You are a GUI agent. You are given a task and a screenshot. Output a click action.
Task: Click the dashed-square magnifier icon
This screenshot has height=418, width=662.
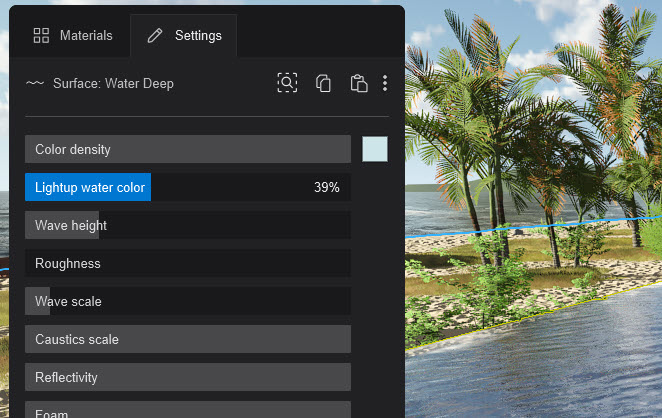(287, 84)
